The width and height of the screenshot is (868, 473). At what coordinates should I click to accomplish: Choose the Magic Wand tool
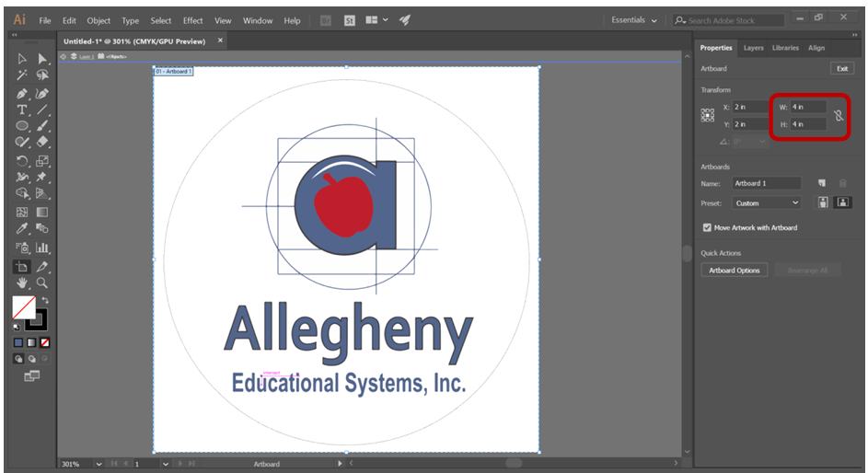point(22,75)
